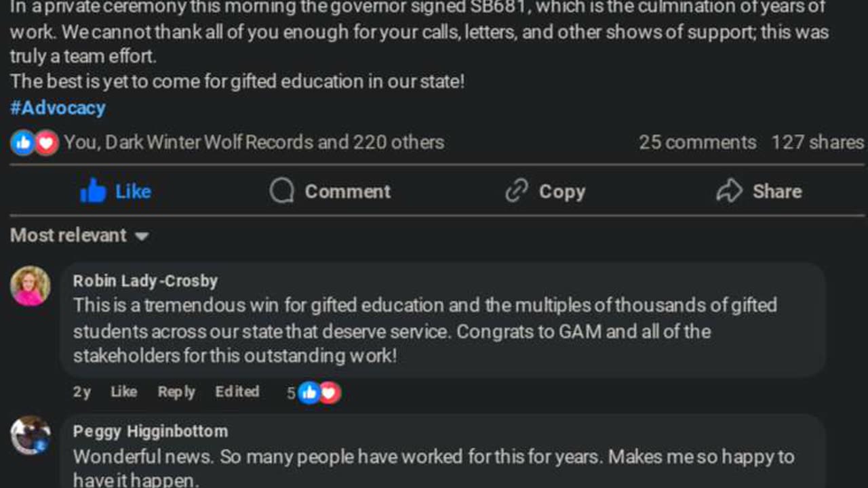View the 127 shares list
Viewport: 868px width, 488px height.
pos(817,142)
